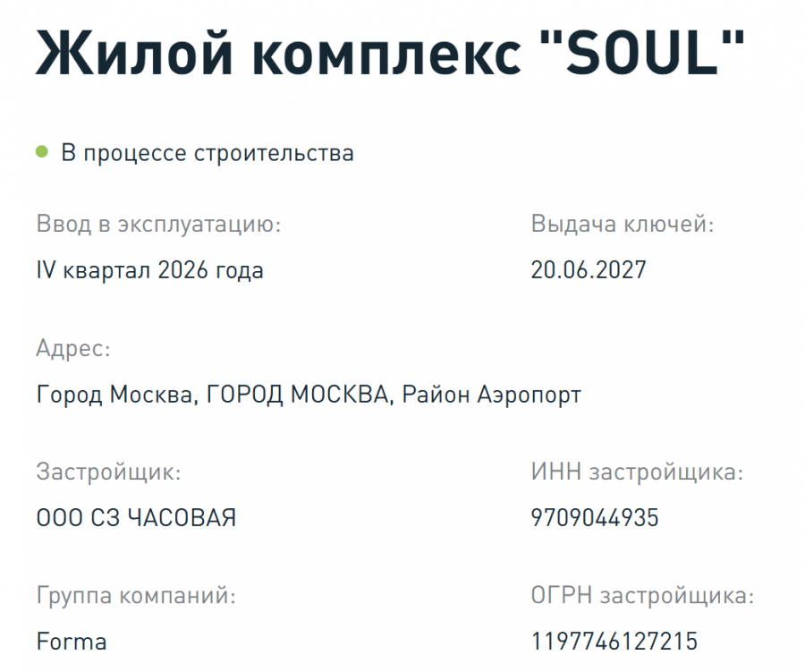Select the value IV квартал 2026 года

pos(150,270)
